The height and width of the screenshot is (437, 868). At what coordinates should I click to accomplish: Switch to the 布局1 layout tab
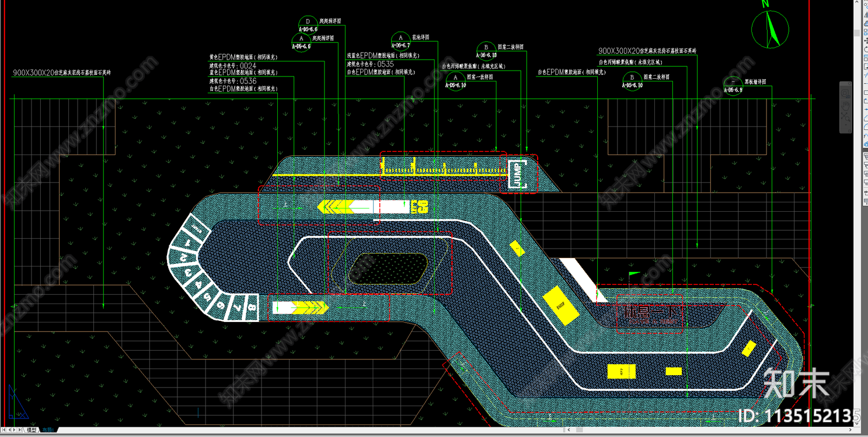click(48, 430)
